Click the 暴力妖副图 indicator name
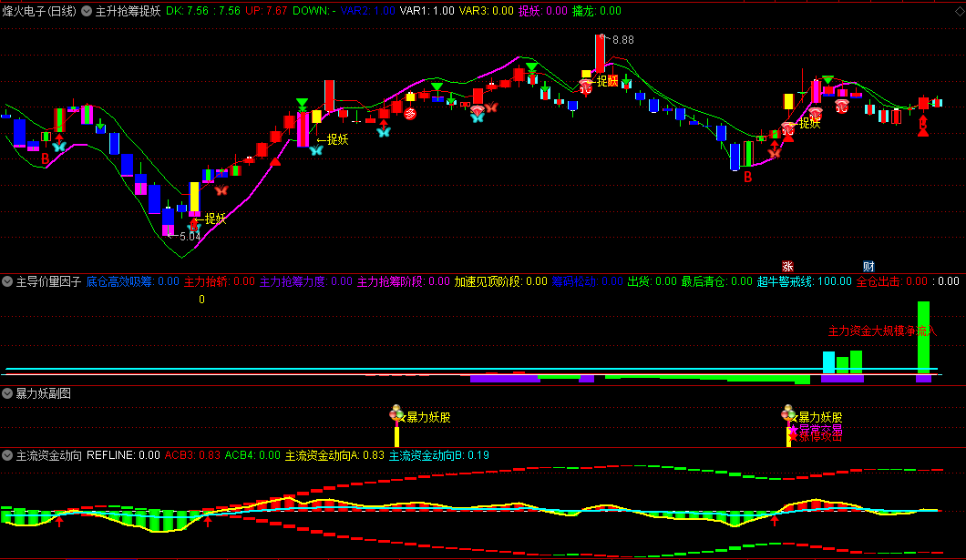966x560 pixels. [x=43, y=394]
